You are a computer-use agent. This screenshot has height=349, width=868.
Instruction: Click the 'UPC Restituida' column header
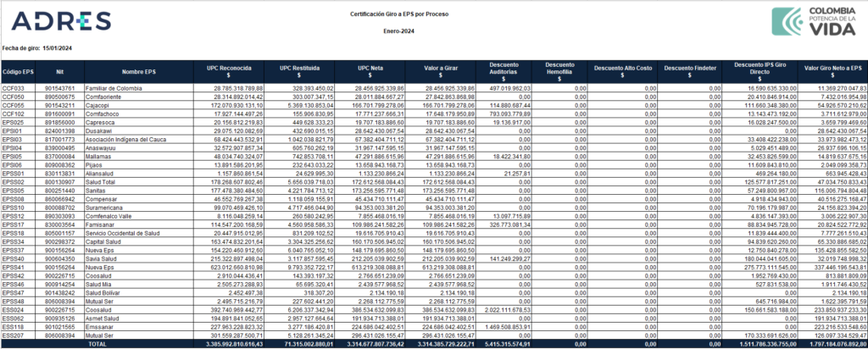[x=299, y=71]
